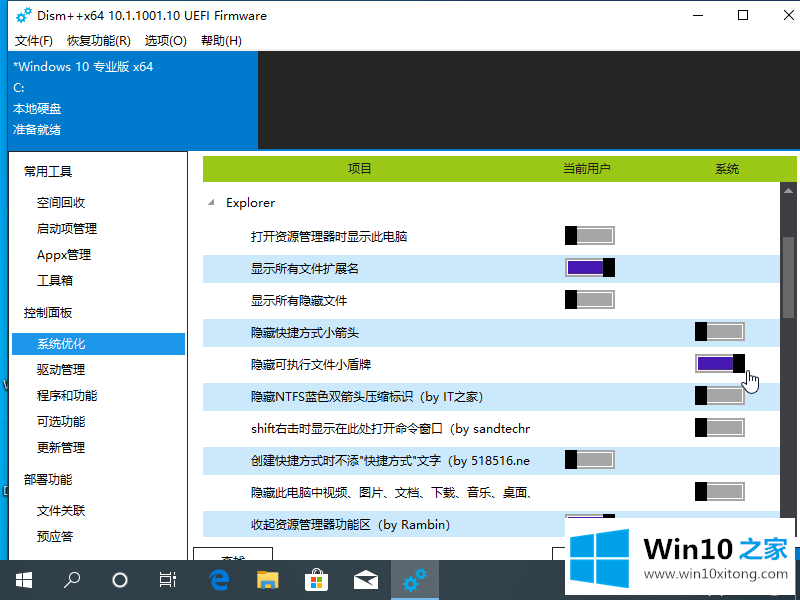Turn off 隐藏可执行文件小盾牌 switch
The height and width of the screenshot is (600, 800).
point(719,364)
